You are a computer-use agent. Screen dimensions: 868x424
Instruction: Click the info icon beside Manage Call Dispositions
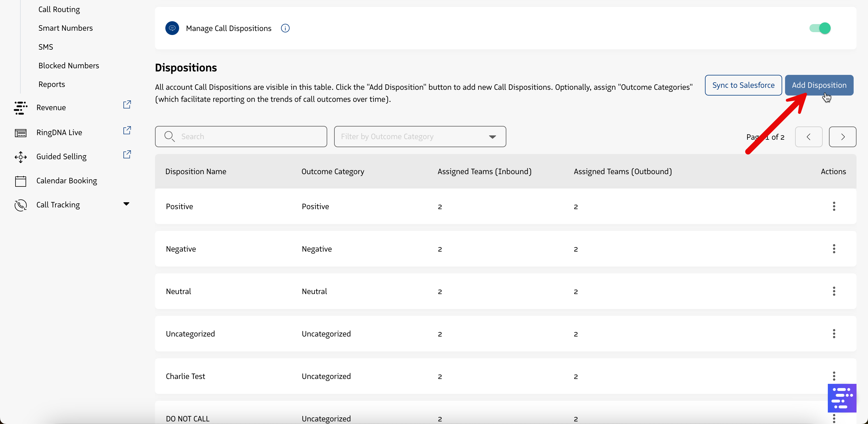point(285,28)
